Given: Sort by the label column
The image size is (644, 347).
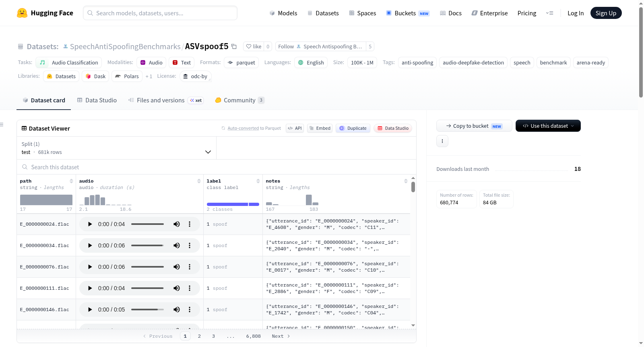Looking at the screenshot, I should pos(258,181).
